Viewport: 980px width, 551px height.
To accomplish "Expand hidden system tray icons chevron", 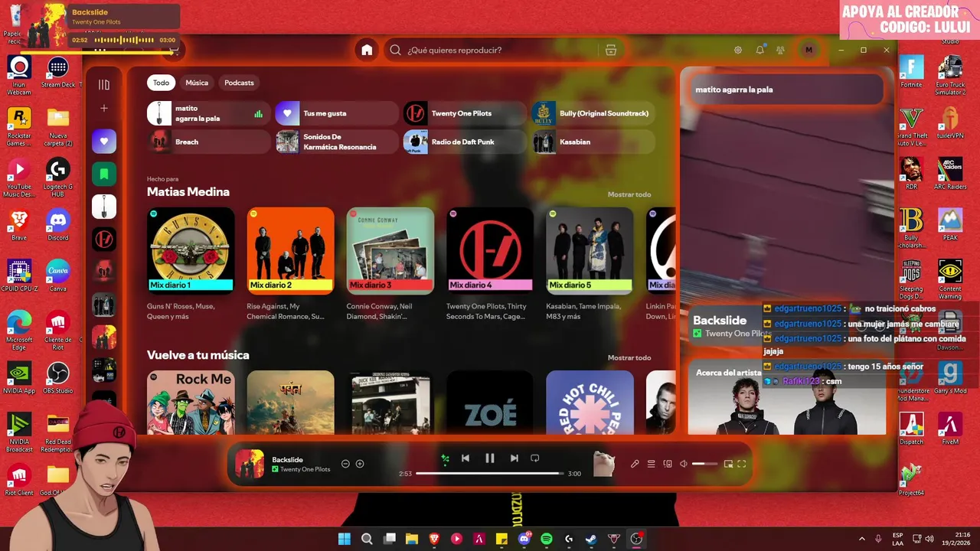I will point(862,539).
